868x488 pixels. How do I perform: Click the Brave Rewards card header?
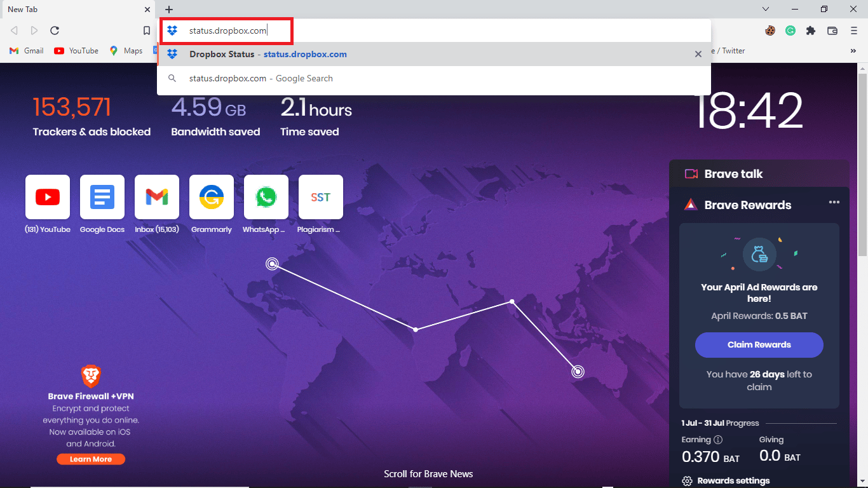click(x=748, y=205)
